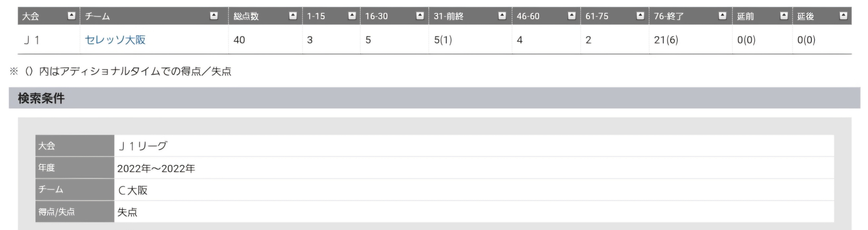Click the J1リーグ condition value
868x230 pixels.
pyautogui.click(x=142, y=146)
